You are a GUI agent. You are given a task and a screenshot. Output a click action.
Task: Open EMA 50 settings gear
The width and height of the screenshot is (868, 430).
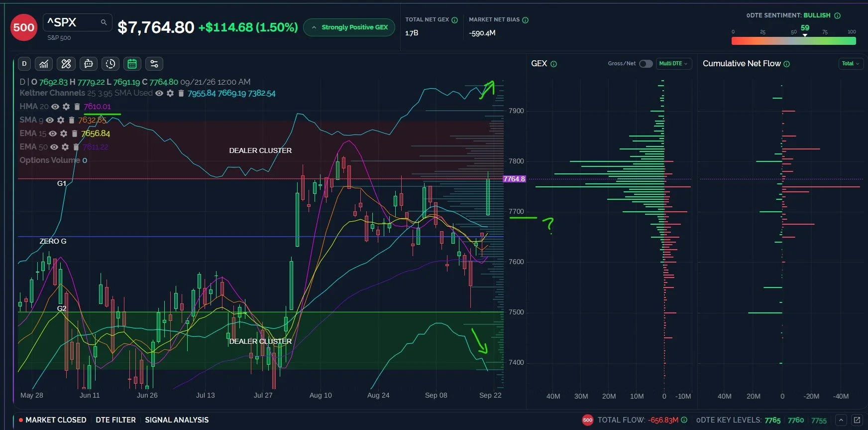65,147
